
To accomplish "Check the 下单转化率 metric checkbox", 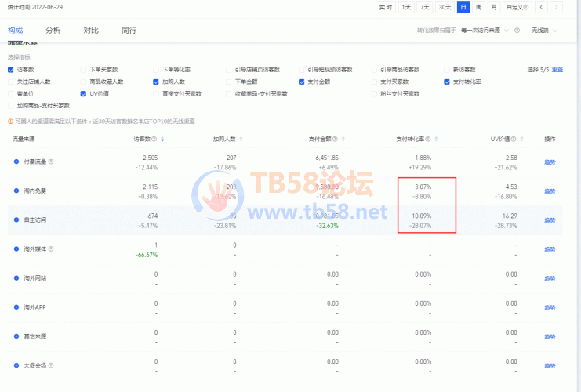I will pos(156,70).
